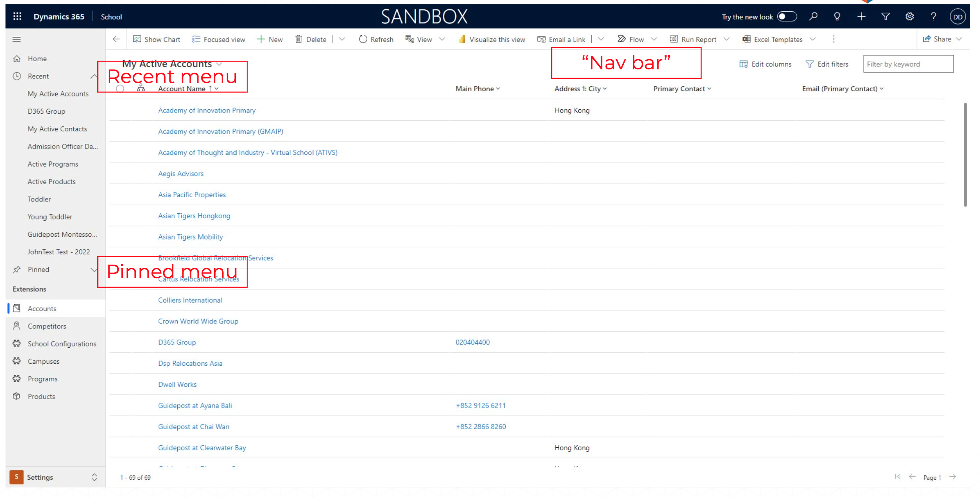
Task: Click the help question mark icon
Action: (933, 16)
